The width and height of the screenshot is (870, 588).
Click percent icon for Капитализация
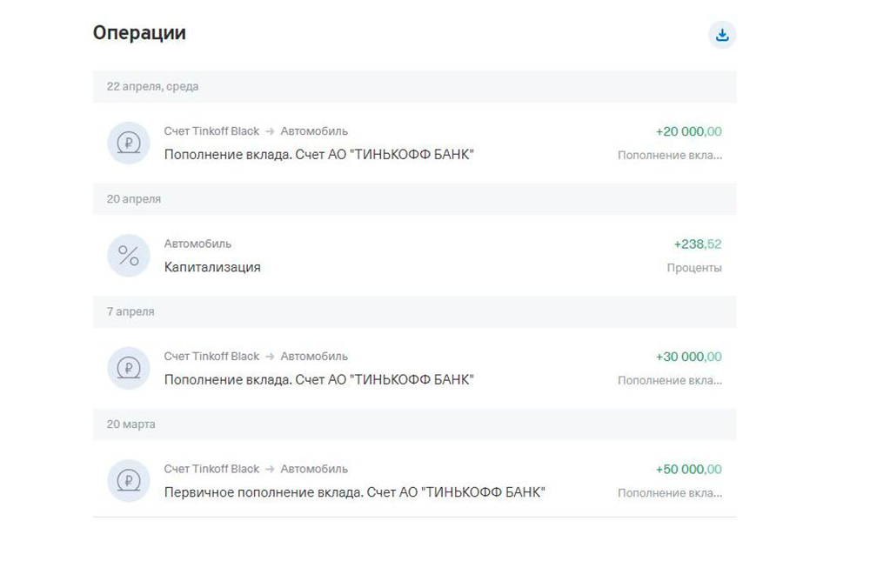coord(129,256)
